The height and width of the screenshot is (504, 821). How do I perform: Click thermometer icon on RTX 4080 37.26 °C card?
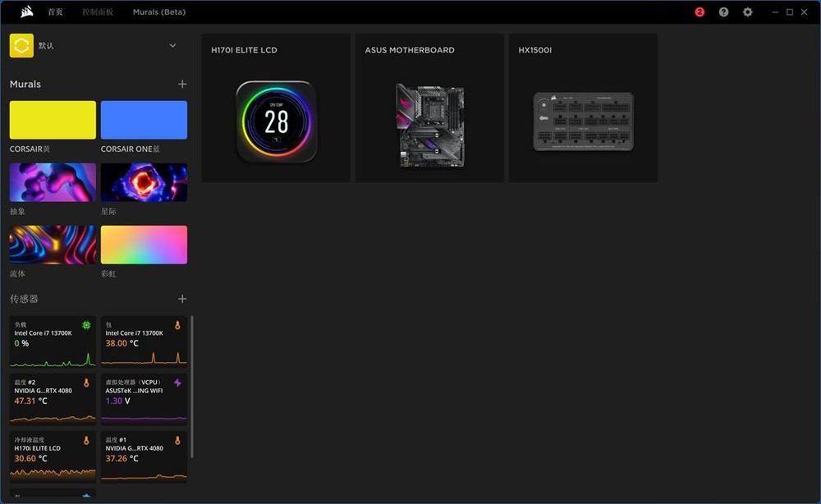(x=177, y=440)
